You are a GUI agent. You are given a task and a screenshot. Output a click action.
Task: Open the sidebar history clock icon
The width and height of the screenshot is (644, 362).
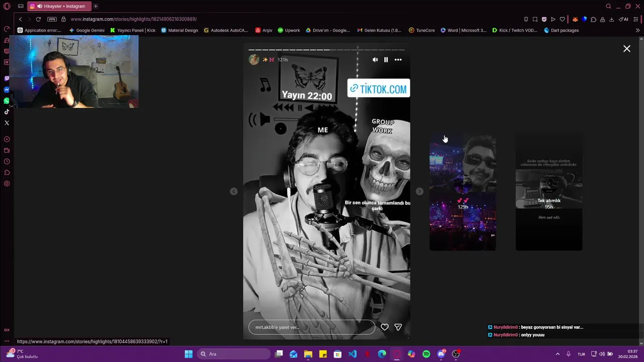pos(7,161)
